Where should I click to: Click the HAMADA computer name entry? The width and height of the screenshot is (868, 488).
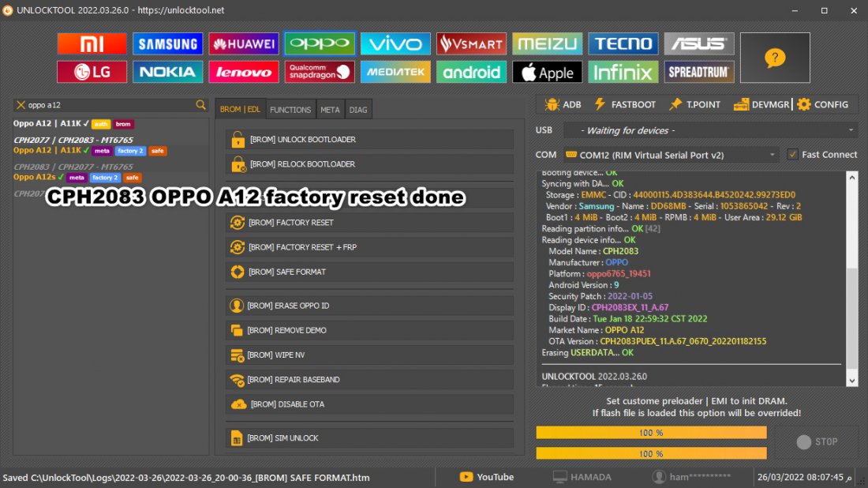click(x=582, y=477)
